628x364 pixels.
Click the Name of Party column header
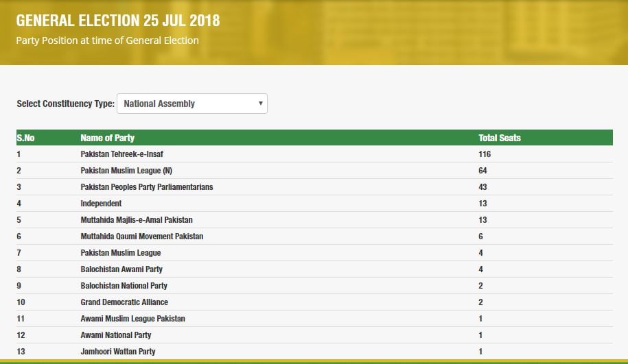[107, 138]
